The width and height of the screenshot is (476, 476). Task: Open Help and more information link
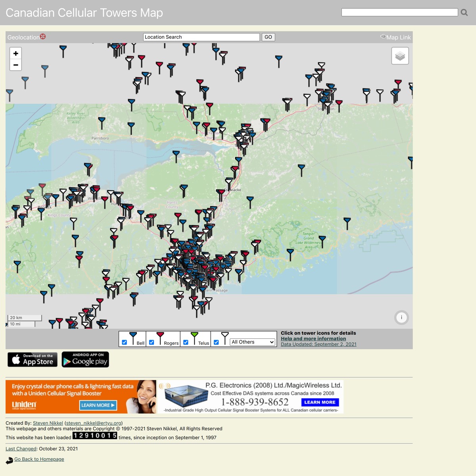tap(313, 339)
